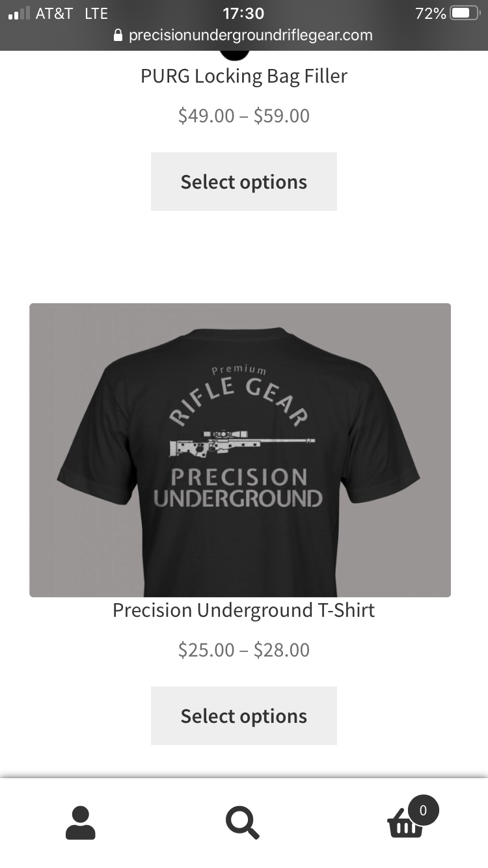
Task: Tap the battery icon in status bar
Action: point(465,13)
